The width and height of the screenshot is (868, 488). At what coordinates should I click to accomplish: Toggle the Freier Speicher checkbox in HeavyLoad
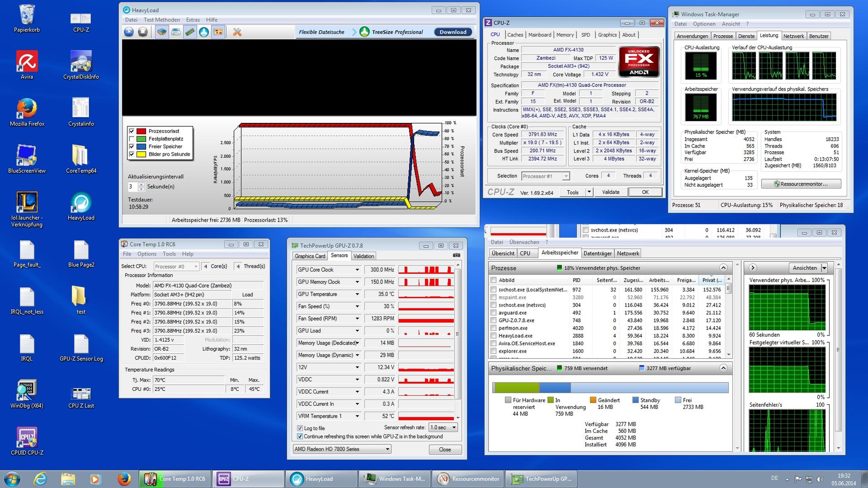[132, 147]
